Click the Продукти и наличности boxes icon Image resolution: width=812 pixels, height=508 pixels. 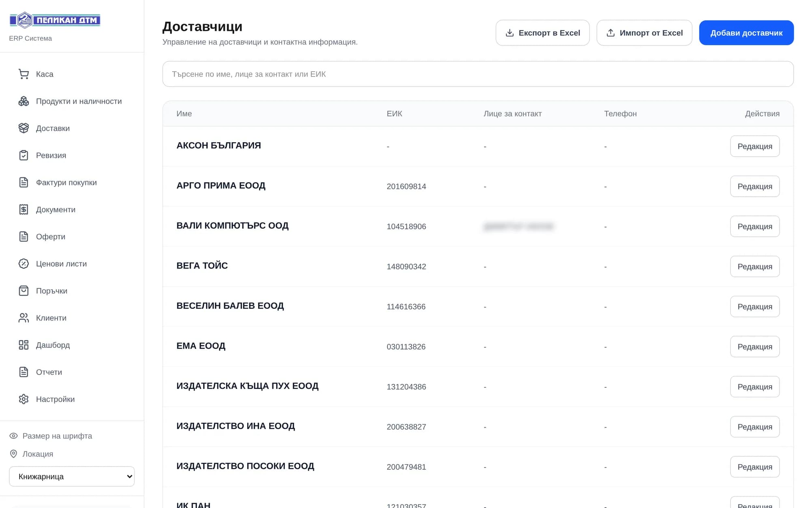pos(24,101)
